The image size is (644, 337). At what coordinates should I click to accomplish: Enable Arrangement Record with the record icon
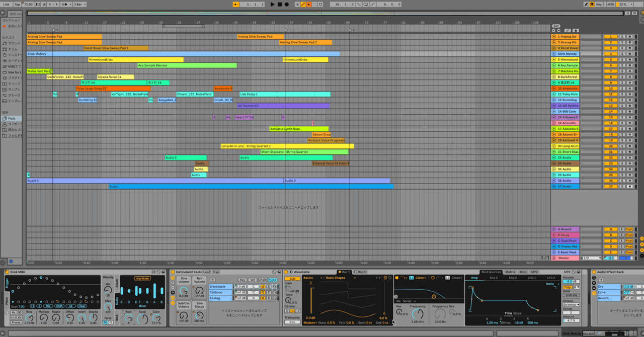pyautogui.click(x=287, y=4)
